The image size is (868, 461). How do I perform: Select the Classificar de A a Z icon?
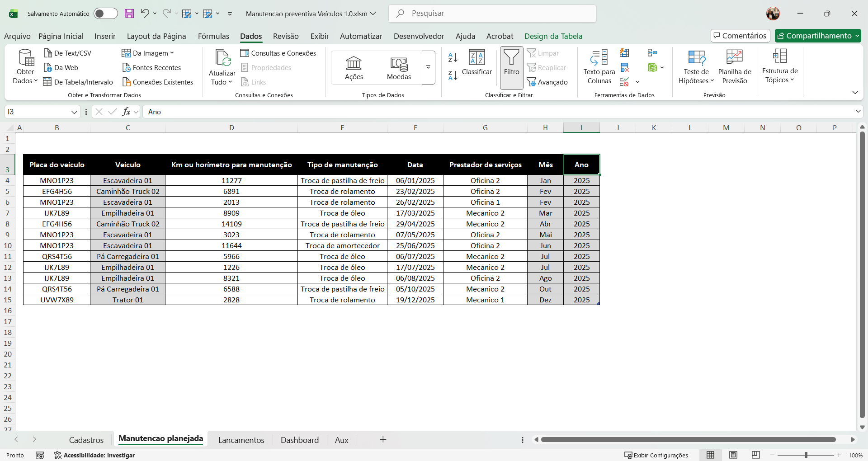[x=452, y=57]
